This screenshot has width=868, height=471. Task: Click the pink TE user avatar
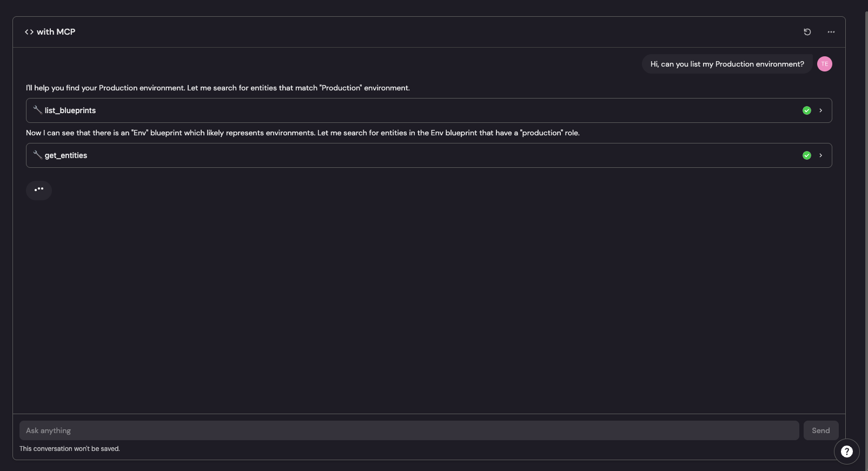coord(824,64)
